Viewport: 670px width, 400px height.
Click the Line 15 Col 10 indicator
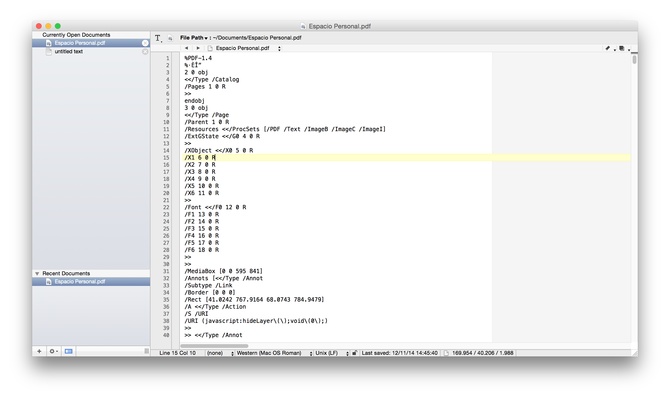click(178, 353)
